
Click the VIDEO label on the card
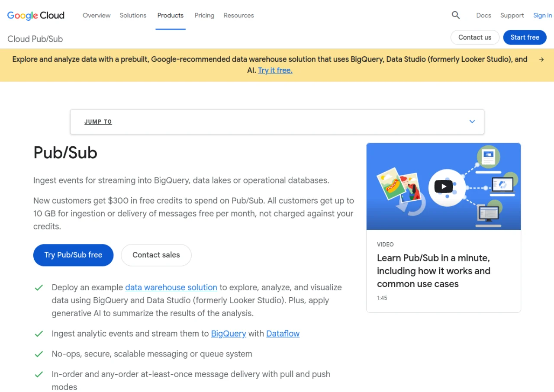point(385,244)
